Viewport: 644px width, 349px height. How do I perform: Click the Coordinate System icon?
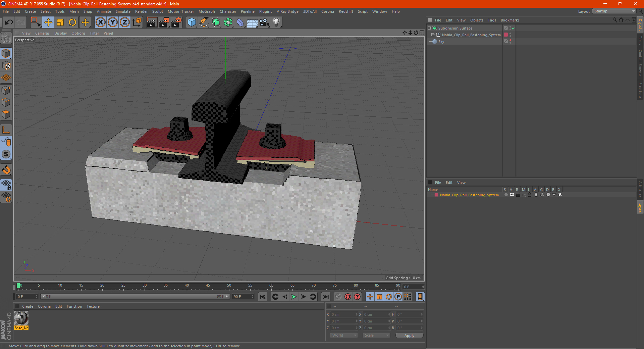137,22
